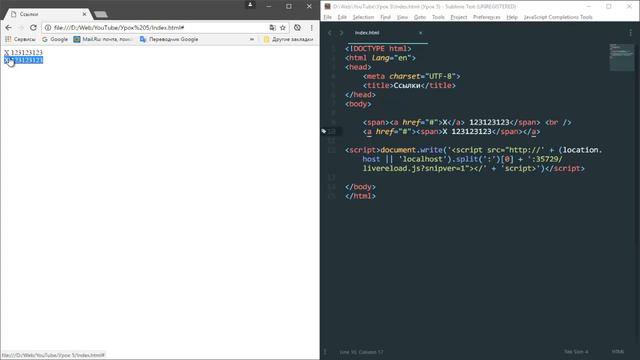Open the View menu in Sublime Text
This screenshot has width=640, height=360.
(402, 17)
